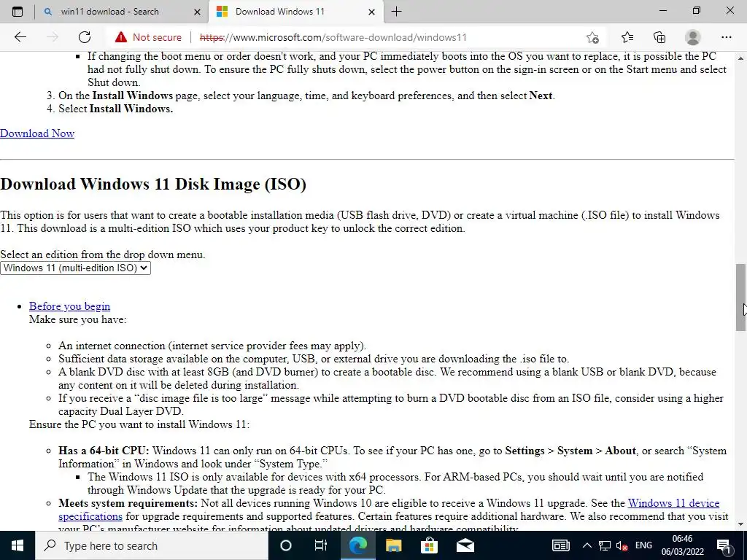Screen dimensions: 747x560
Task: Click the page vertical scrollbar thumb
Action: 740,297
